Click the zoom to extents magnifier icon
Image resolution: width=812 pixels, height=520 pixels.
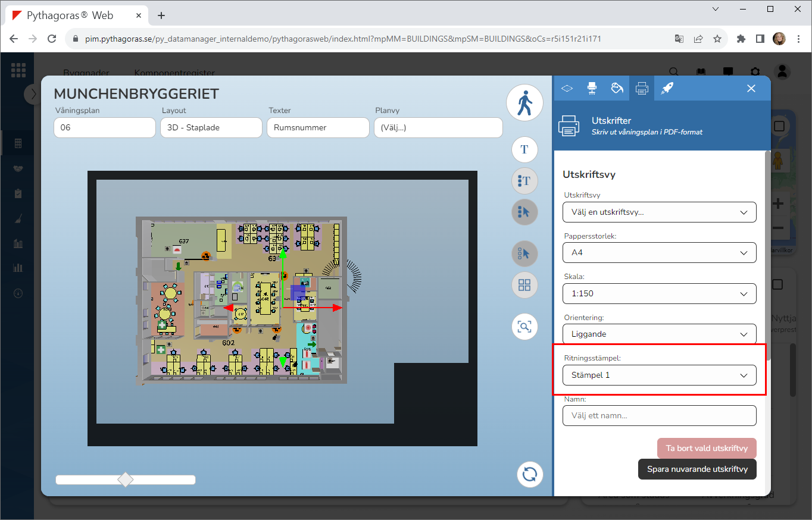[524, 327]
